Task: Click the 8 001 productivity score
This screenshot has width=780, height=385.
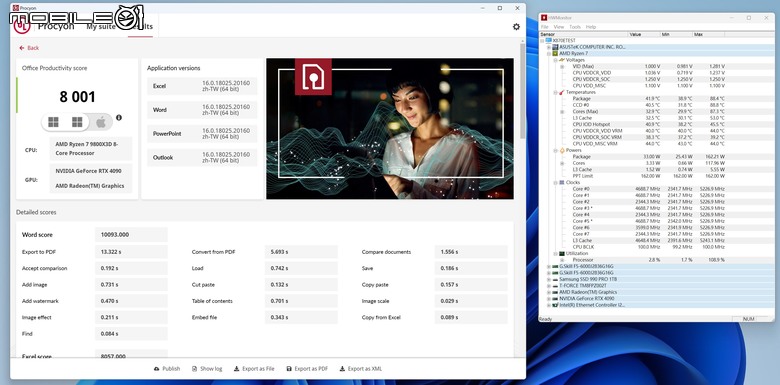Action: click(x=77, y=97)
